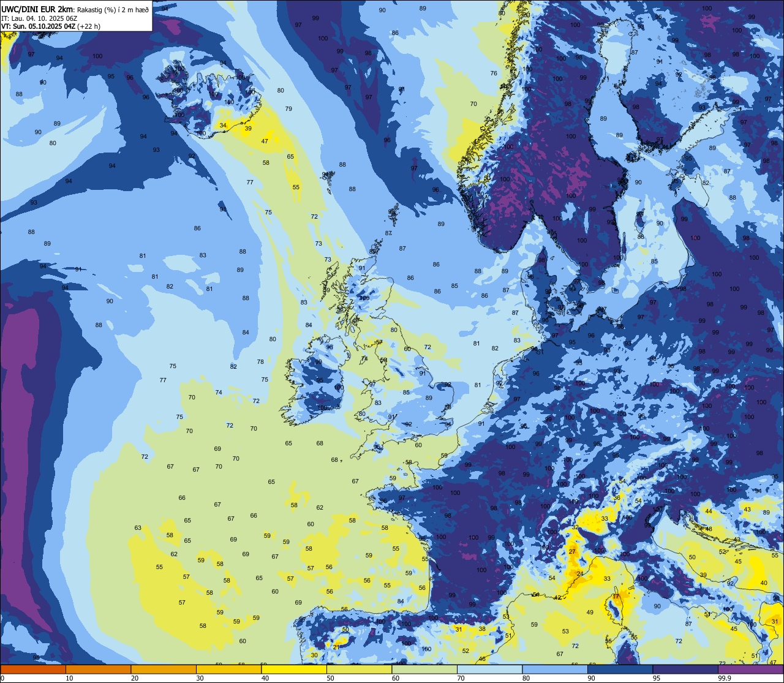Click humidity value 78 west of Ireland

point(260,362)
